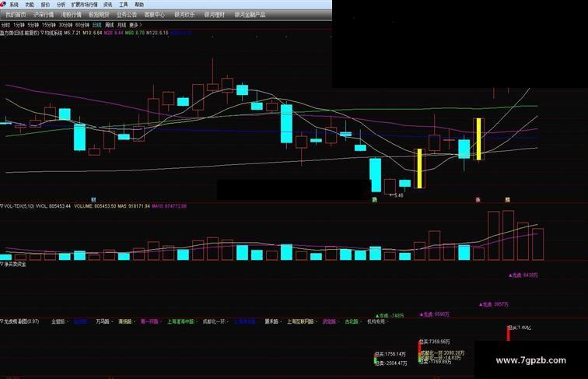This screenshot has height=379, width=588.
Task: Click the 5.46 low price label
Action: (399, 195)
